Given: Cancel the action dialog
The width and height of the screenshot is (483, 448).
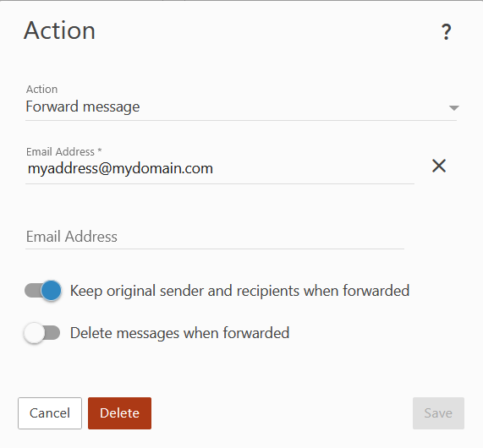Looking at the screenshot, I should click(50, 413).
